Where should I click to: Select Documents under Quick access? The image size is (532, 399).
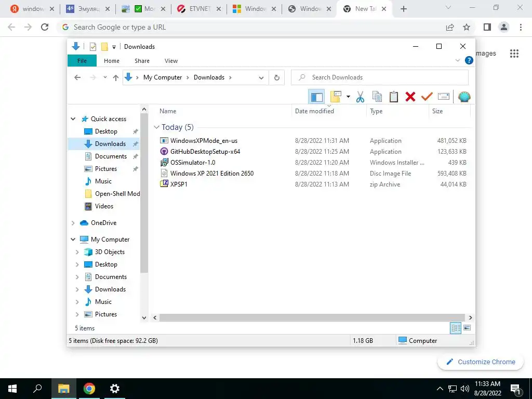coord(111,156)
